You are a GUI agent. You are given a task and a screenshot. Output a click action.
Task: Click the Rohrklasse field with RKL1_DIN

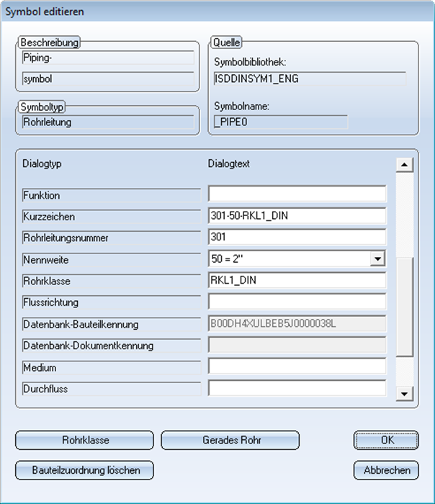click(297, 280)
